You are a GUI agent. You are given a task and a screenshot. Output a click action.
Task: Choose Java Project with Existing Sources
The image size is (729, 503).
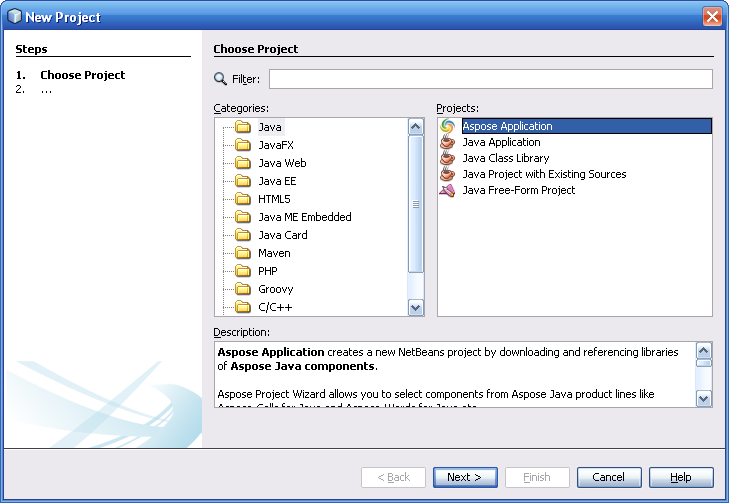click(x=544, y=174)
